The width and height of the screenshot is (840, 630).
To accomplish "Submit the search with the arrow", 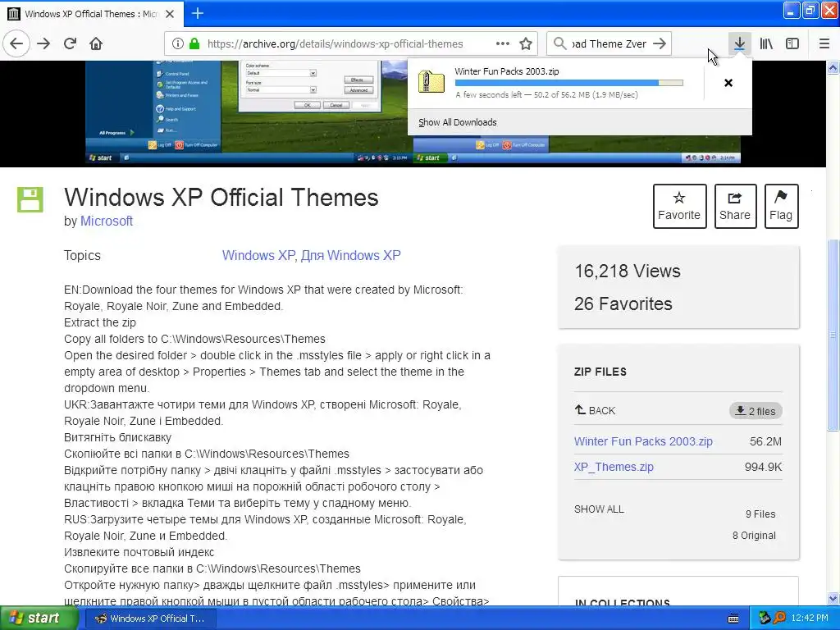I will [x=660, y=43].
